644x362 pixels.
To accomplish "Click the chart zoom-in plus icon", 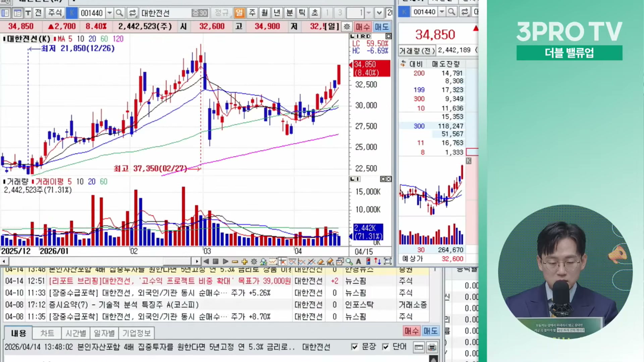I will point(244,261).
